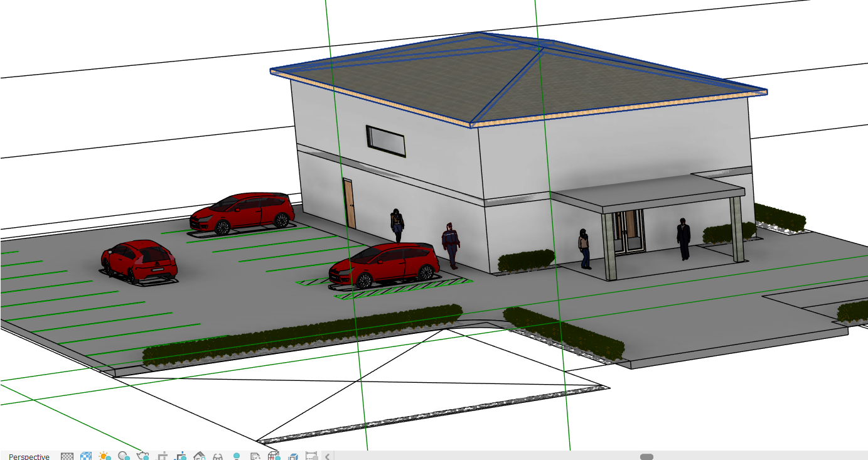The width and height of the screenshot is (868, 460).
Task: Toggle the Crop View button
Action: coord(163,456)
